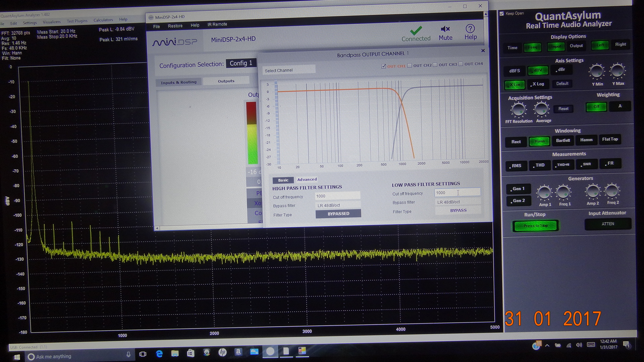This screenshot has width=644, height=362.
Task: Click the high pass BYPASSED button
Action: [x=338, y=214]
